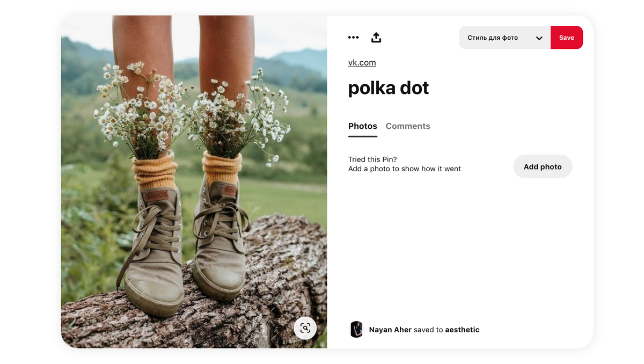Open Nayan Aher's profile name link
The height and width of the screenshot is (364, 644).
390,330
